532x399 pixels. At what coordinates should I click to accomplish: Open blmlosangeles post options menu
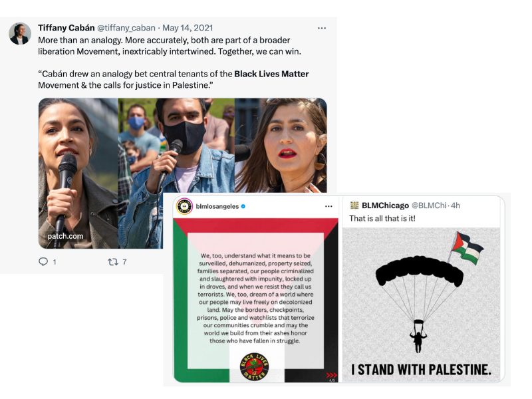(x=329, y=206)
